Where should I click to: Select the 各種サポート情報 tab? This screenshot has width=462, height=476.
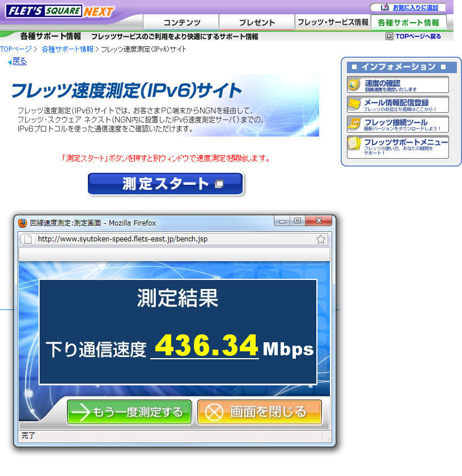click(408, 23)
